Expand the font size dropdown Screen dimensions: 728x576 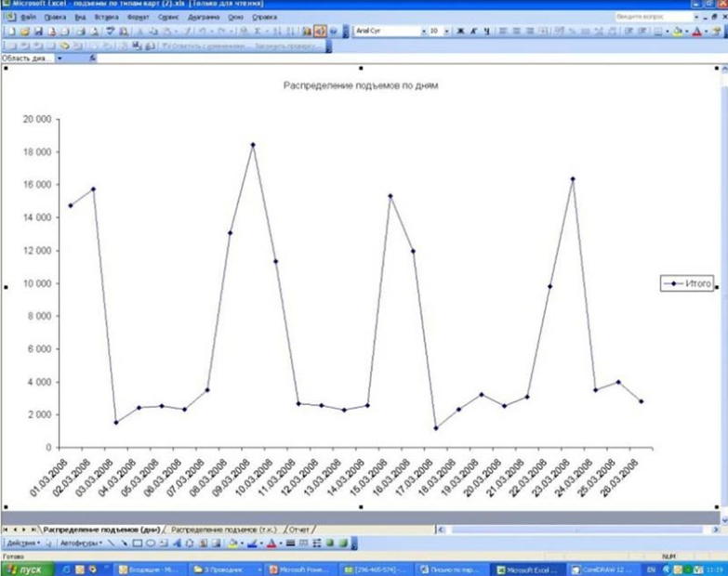[444, 31]
